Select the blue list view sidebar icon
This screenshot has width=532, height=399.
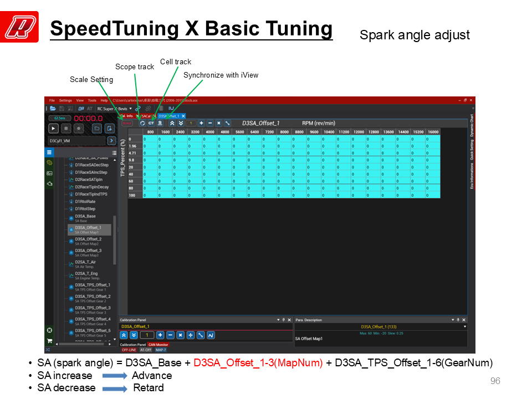click(49, 152)
